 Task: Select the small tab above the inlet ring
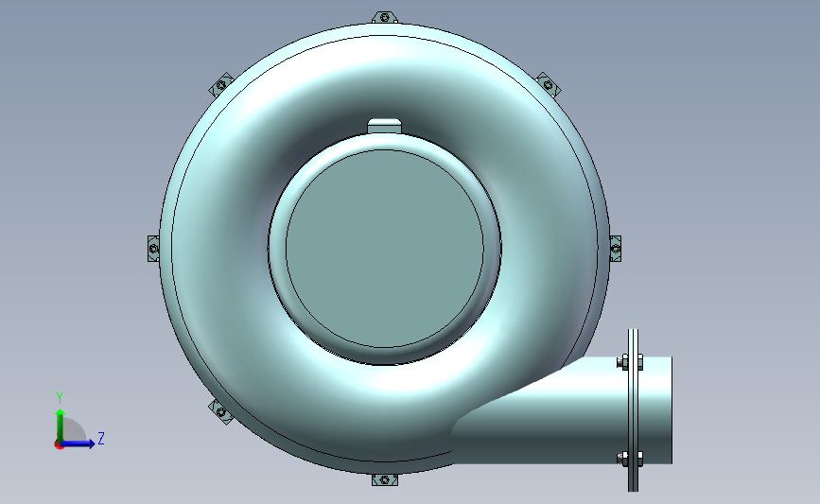[x=384, y=126]
